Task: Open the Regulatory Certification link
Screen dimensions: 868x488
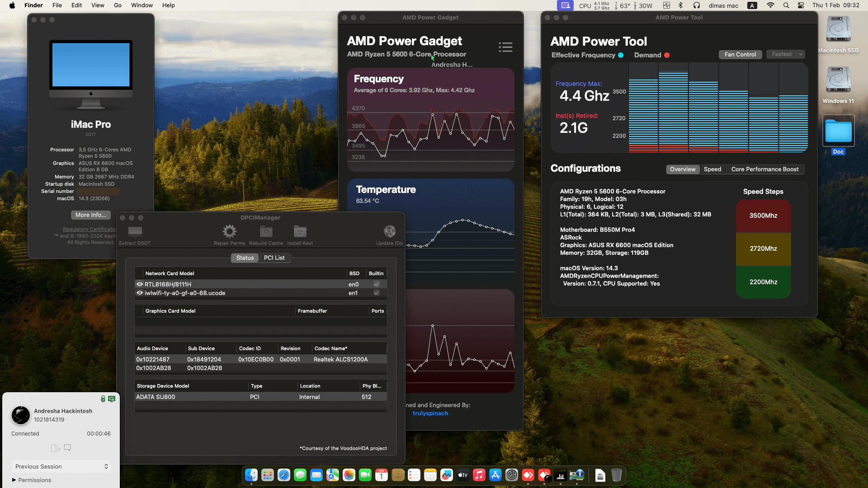Action: (90, 229)
